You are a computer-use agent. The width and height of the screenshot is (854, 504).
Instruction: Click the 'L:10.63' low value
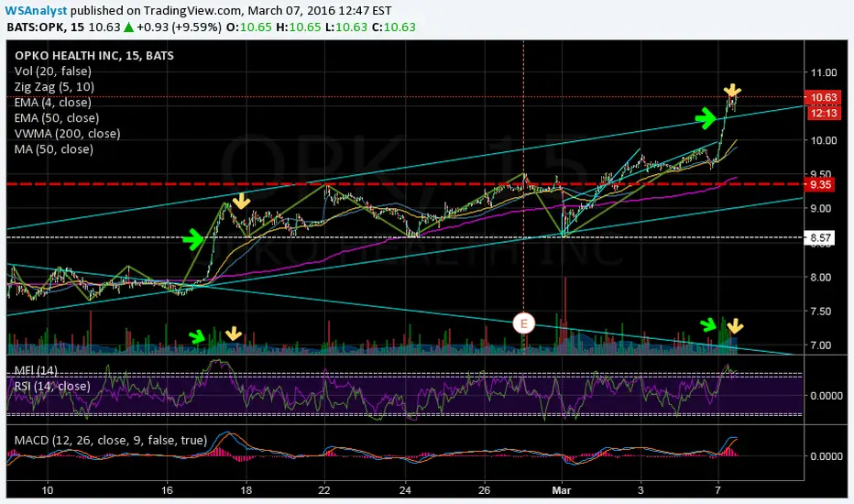coord(346,27)
